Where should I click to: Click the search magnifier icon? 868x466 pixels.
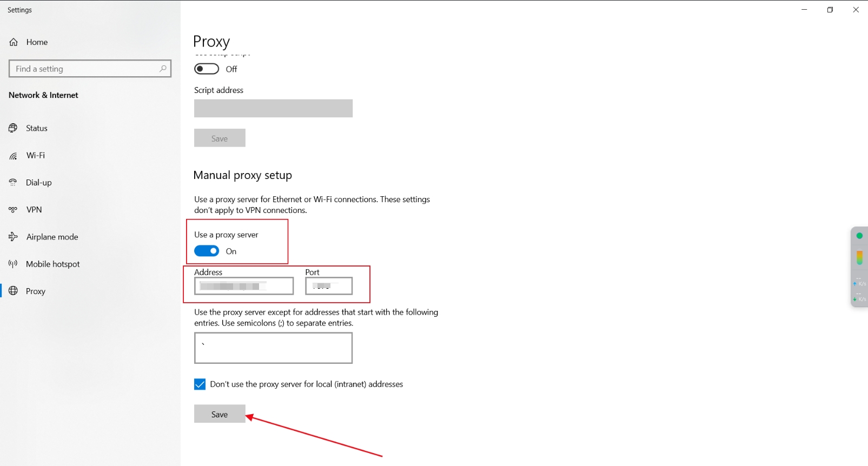(x=163, y=69)
